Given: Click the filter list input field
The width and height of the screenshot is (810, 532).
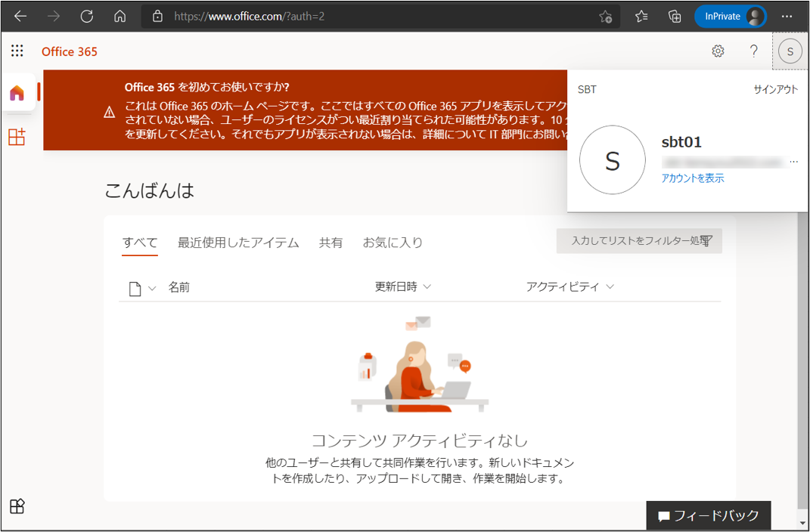Looking at the screenshot, I should pyautogui.click(x=639, y=241).
